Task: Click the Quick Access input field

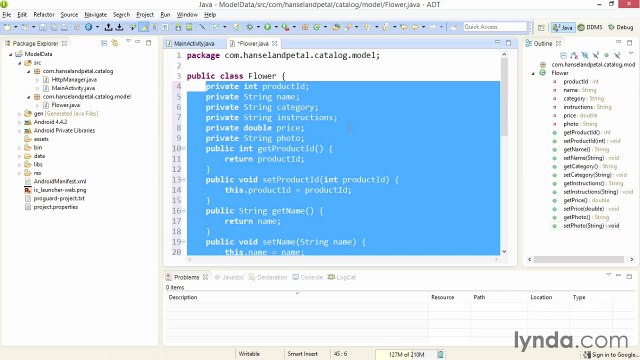Action: 495,27
